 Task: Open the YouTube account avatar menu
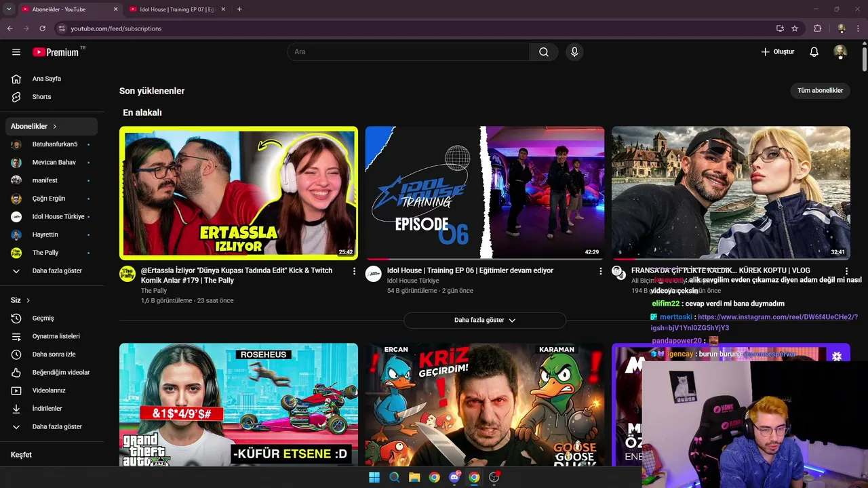(840, 52)
